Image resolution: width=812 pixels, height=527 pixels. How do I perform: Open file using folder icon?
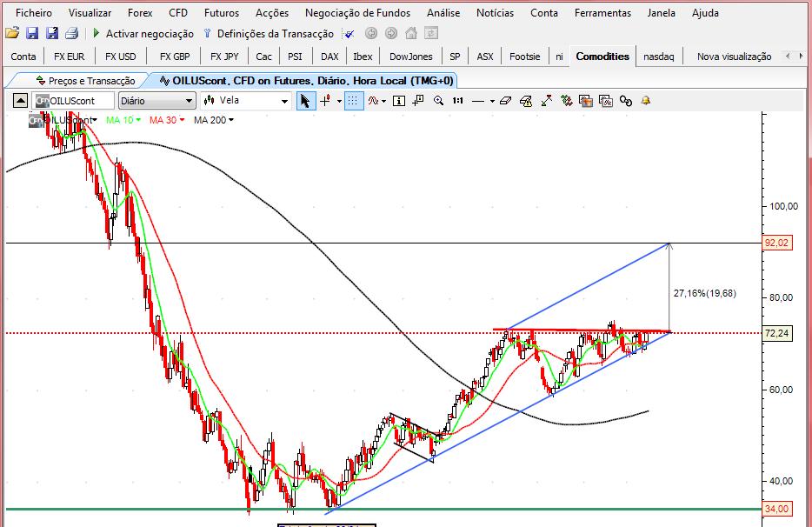pyautogui.click(x=12, y=33)
